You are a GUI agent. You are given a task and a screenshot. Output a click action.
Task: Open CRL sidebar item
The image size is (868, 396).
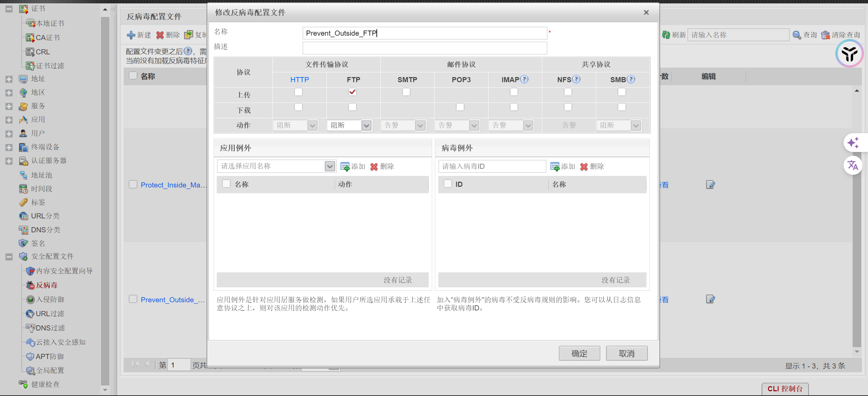click(43, 52)
